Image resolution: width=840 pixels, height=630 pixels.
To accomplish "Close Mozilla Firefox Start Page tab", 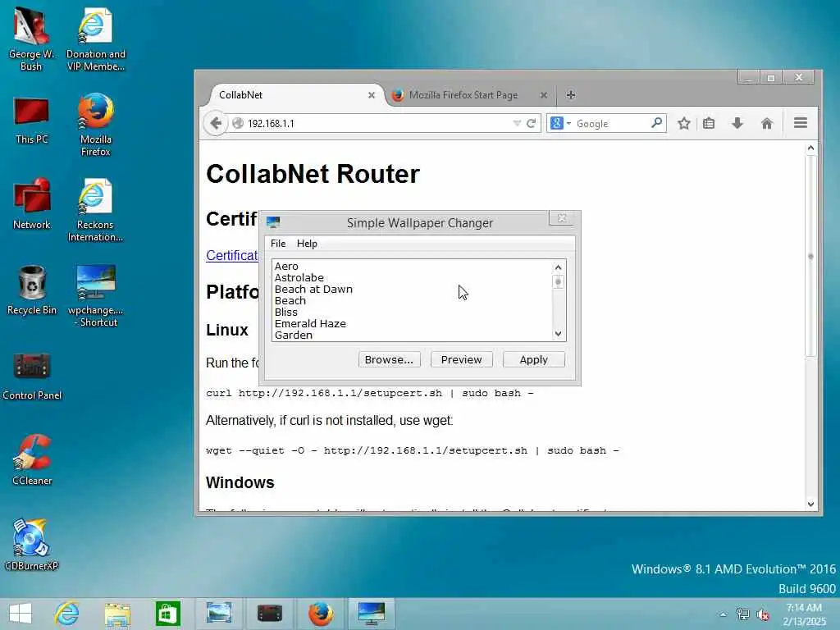I will [544, 95].
